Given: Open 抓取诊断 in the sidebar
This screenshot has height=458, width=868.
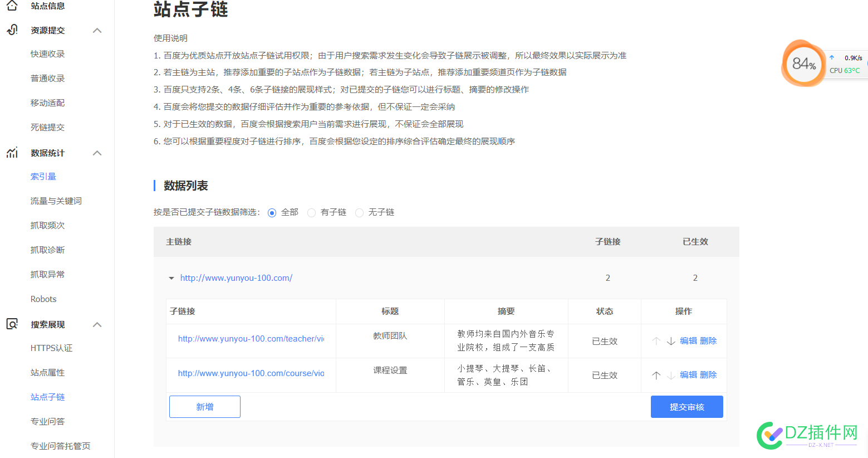Looking at the screenshot, I should pyautogui.click(x=48, y=250).
